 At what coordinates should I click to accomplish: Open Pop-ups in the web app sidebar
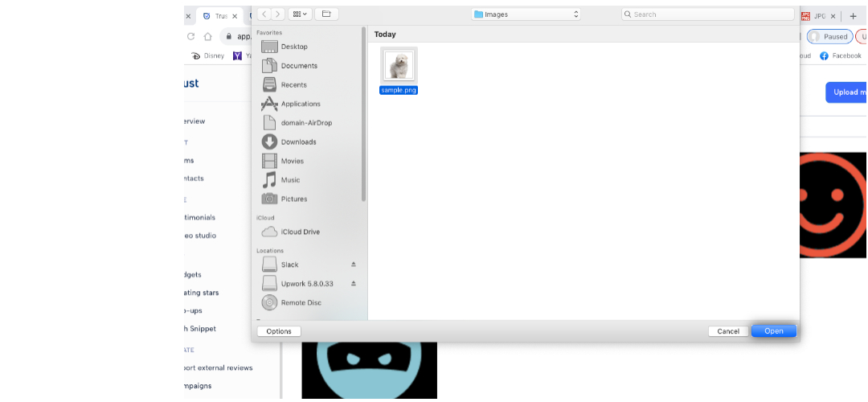pos(193,310)
